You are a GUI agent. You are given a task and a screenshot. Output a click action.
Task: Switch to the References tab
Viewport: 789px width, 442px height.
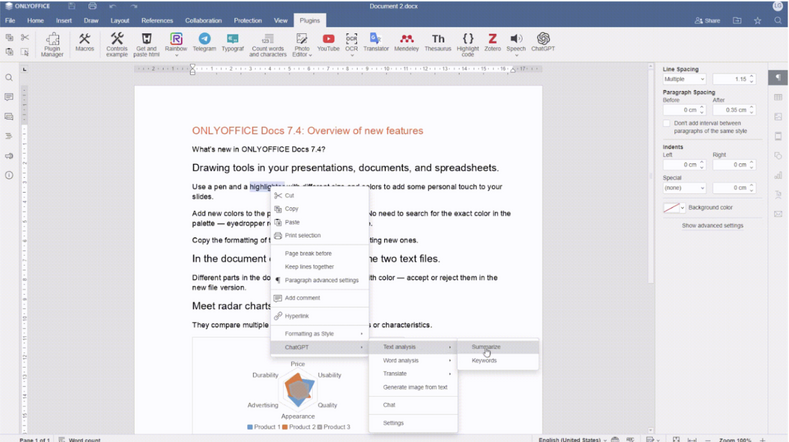157,21
